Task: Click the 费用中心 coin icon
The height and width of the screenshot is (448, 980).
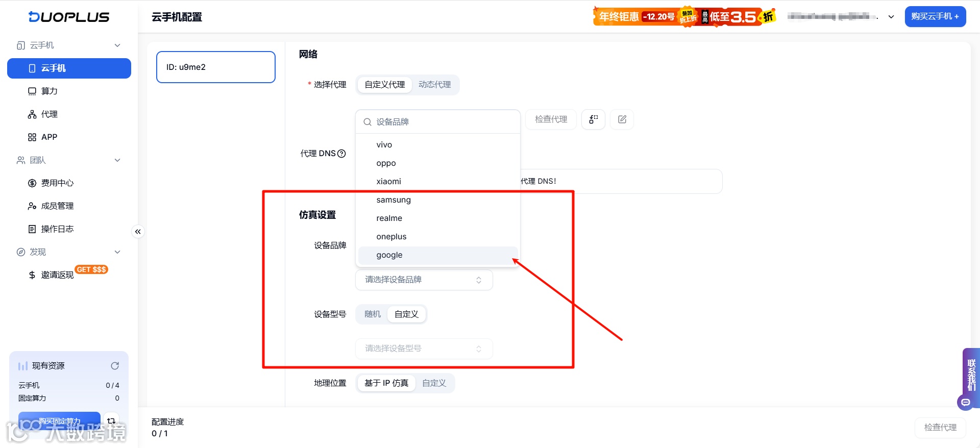Action: pos(32,183)
